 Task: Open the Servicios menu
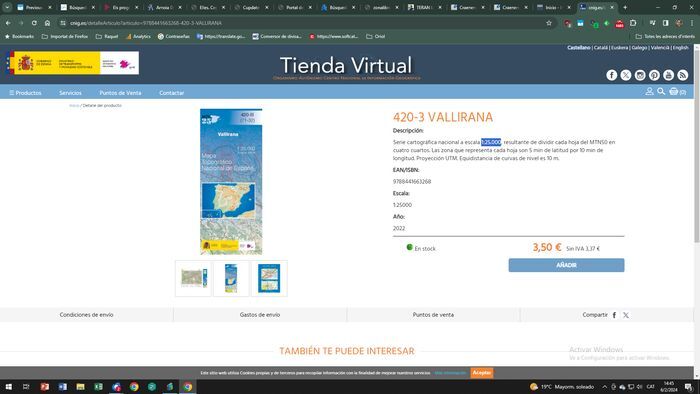tap(70, 93)
